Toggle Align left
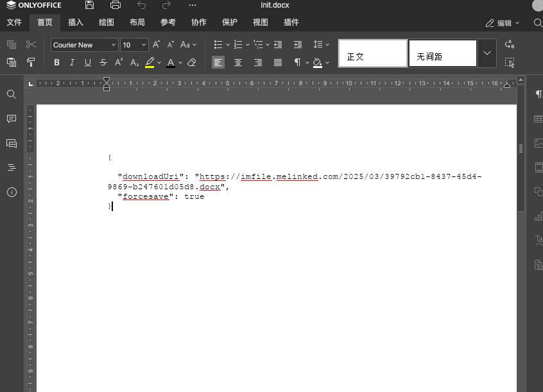 (x=218, y=62)
